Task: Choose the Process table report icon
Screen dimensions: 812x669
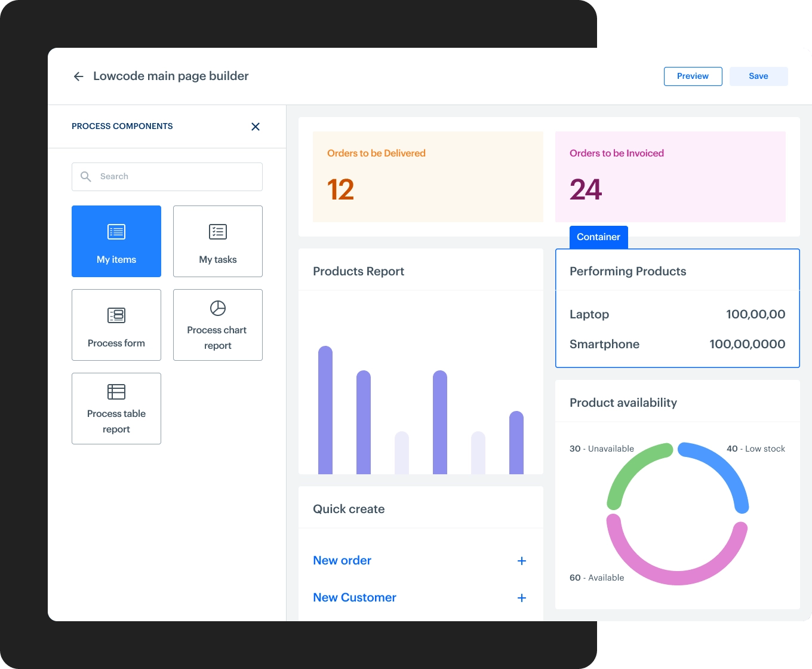Action: (116, 392)
